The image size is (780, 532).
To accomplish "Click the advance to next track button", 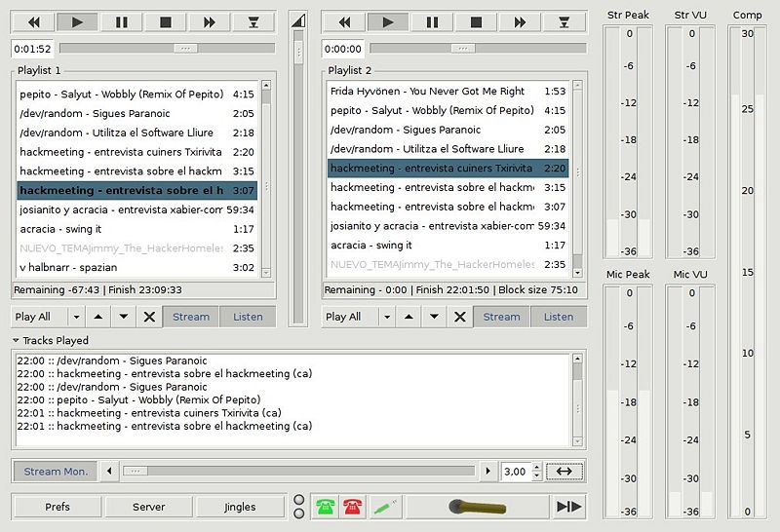I will point(568,507).
